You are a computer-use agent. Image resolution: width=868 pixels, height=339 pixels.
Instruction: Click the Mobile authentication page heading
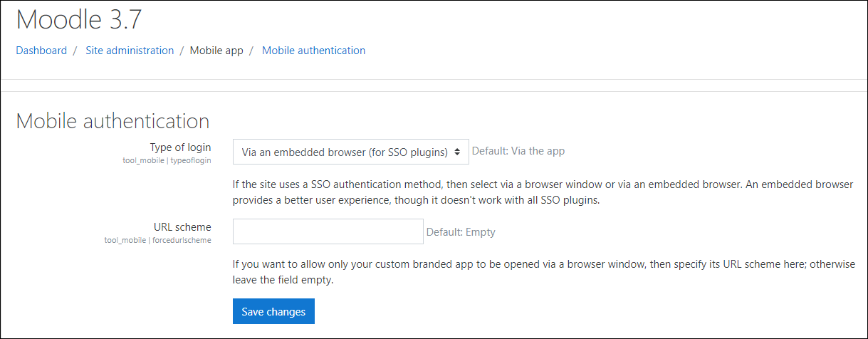click(x=113, y=120)
